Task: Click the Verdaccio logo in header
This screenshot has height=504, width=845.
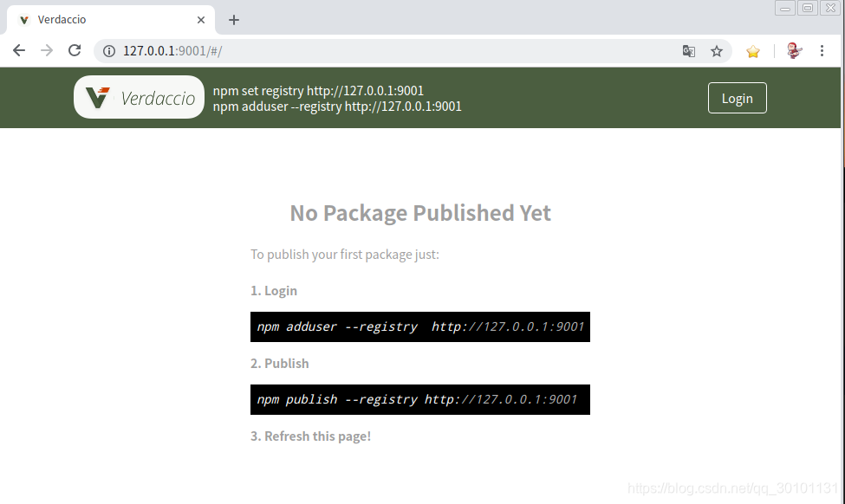Action: [139, 97]
